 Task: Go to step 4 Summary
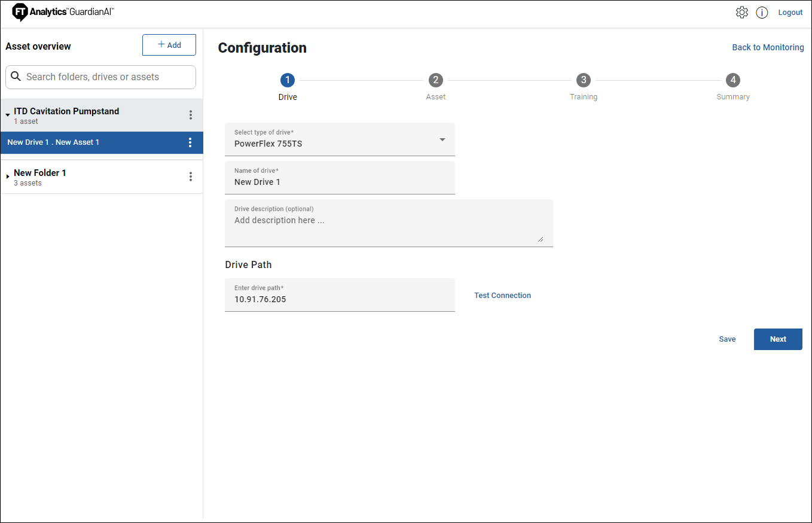(732, 80)
